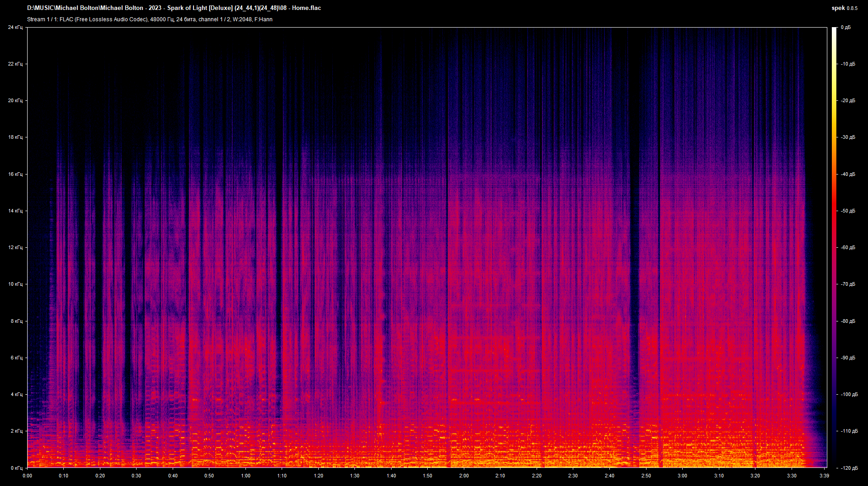
Task: Click the 3:39 end time label
Action: point(824,476)
